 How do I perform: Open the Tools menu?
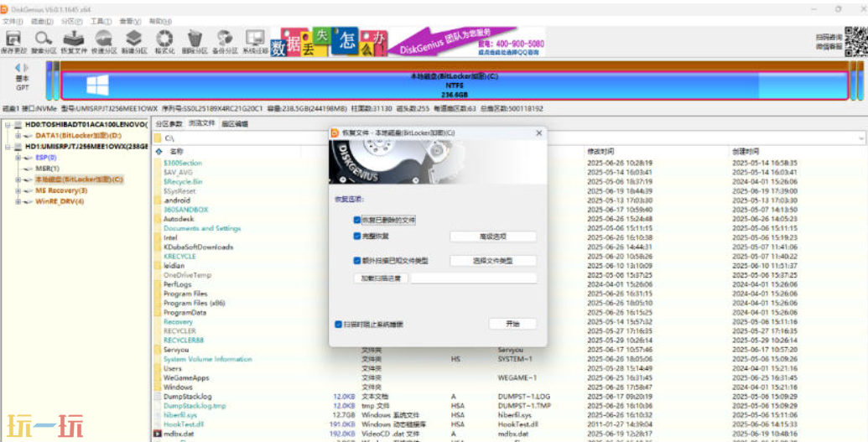click(x=101, y=21)
